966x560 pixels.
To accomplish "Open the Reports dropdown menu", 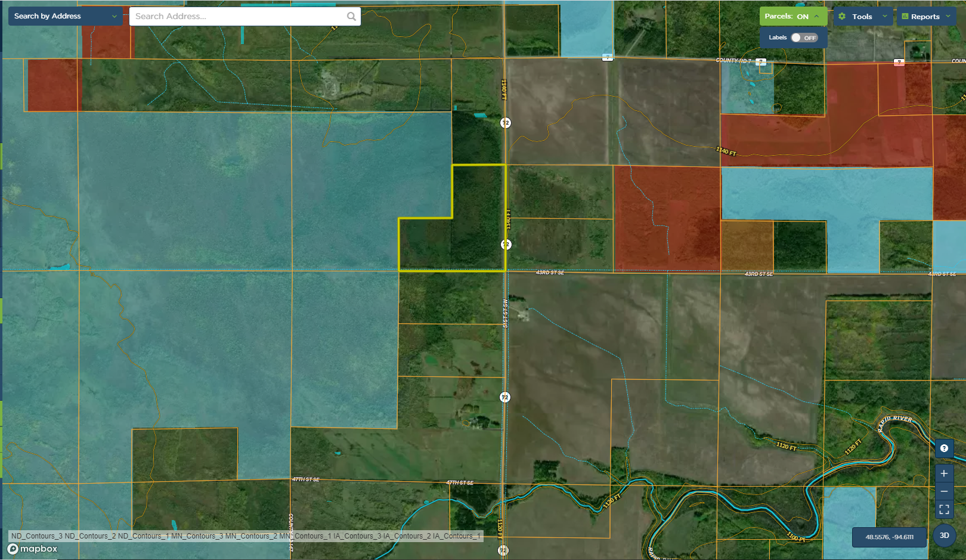I will click(x=925, y=17).
